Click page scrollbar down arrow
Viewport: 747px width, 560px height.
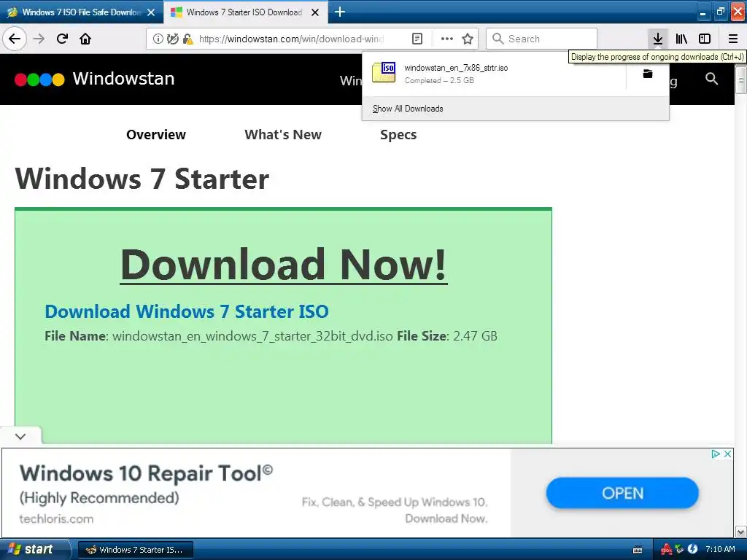(x=740, y=531)
